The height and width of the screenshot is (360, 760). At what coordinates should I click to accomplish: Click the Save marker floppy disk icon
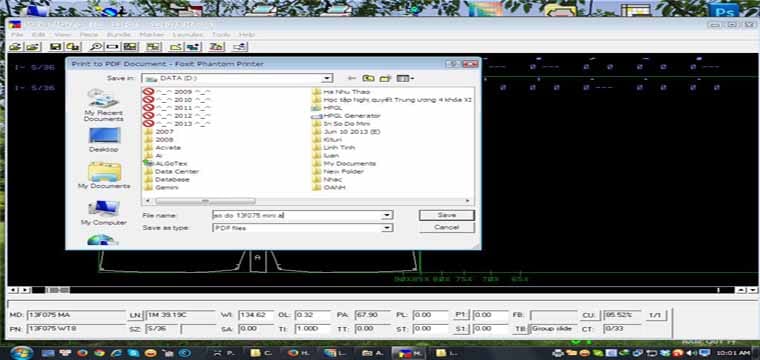(x=56, y=47)
